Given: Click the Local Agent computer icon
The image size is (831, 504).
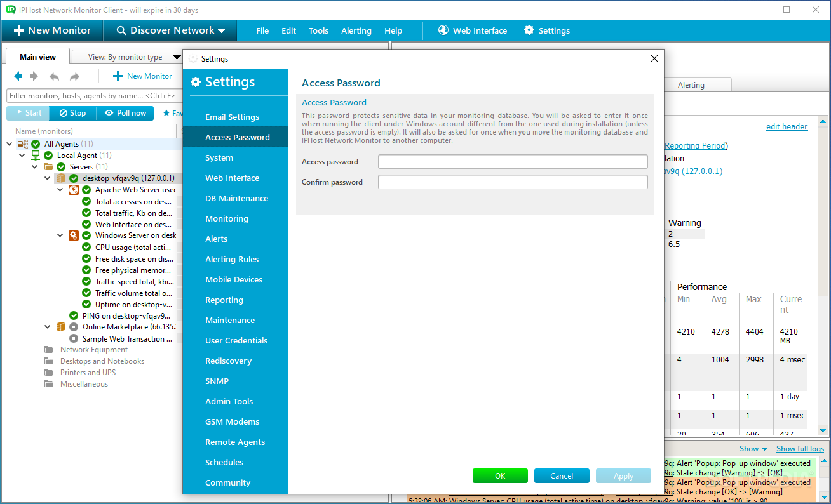Looking at the screenshot, I should click(36, 156).
